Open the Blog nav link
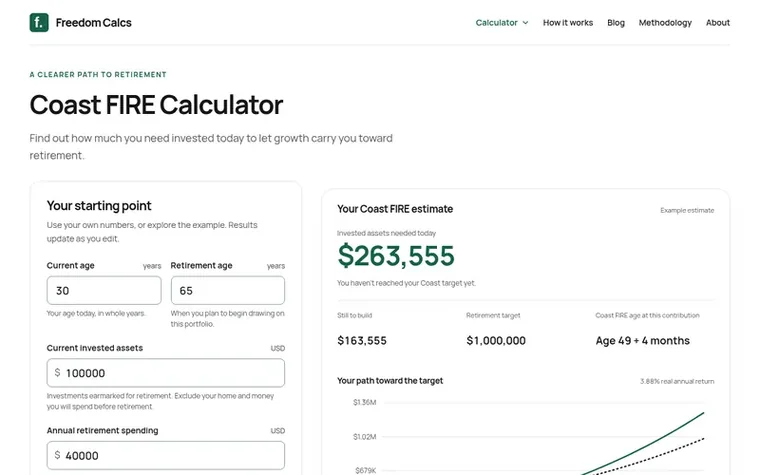This screenshot has height=475, width=760. point(616,23)
